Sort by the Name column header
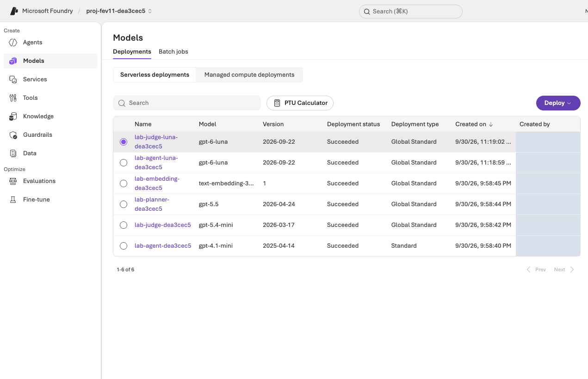The height and width of the screenshot is (379, 588). click(x=143, y=124)
